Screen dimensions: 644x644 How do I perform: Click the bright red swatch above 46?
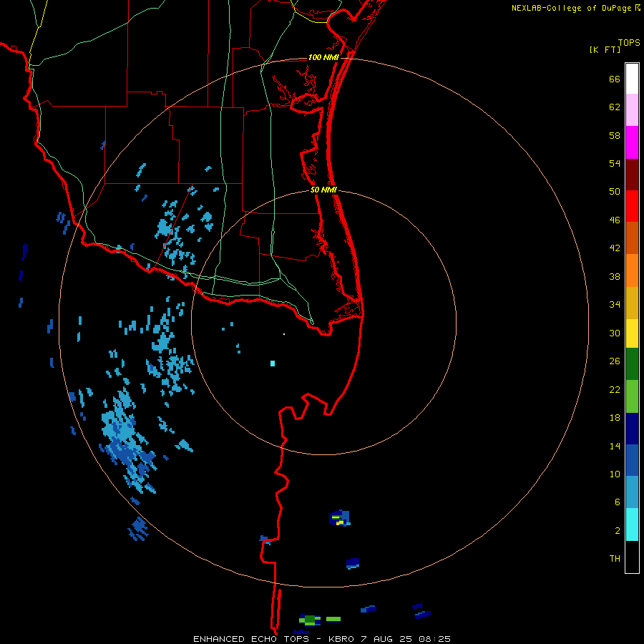[632, 206]
